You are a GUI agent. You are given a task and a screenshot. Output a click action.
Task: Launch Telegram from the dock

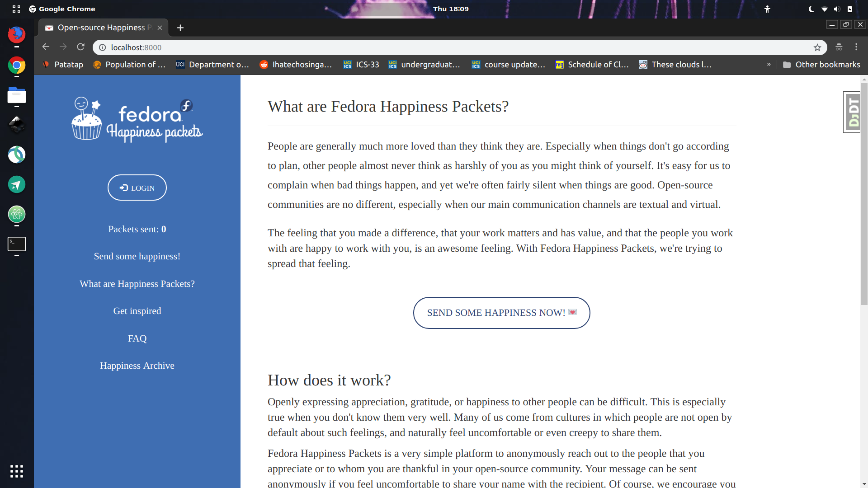click(17, 184)
